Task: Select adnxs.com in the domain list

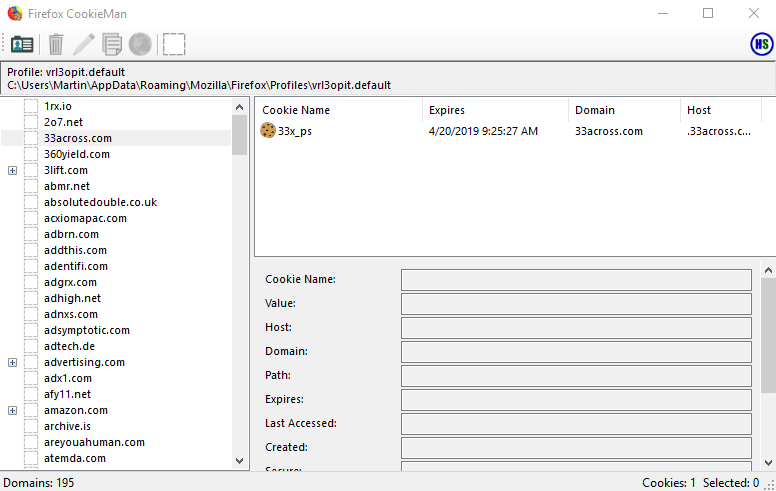Action: 71,314
